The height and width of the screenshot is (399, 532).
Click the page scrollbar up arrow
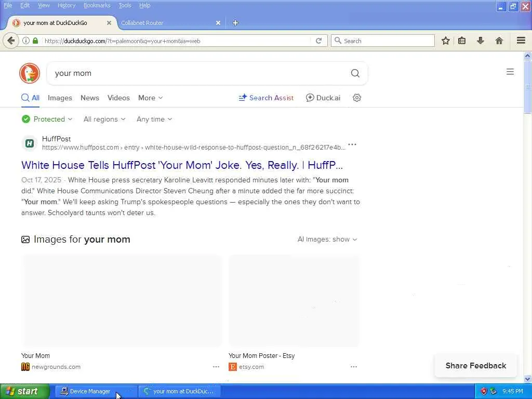tap(527, 56)
